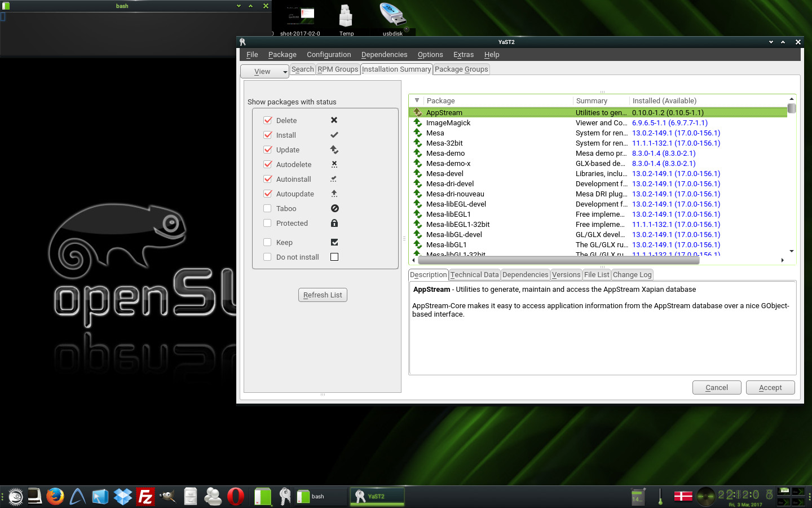Open the View dropdown button
The width and height of the screenshot is (812, 508).
[x=264, y=72]
